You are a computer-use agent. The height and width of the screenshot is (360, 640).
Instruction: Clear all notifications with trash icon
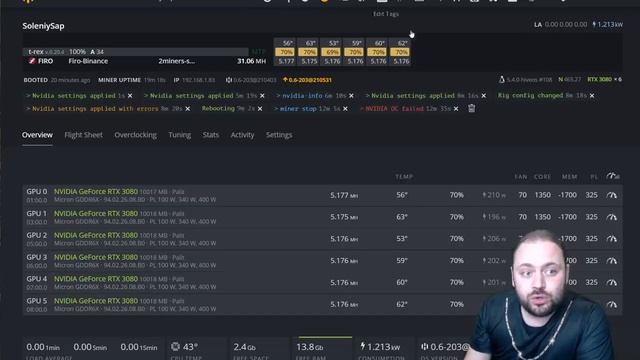(x=471, y=109)
